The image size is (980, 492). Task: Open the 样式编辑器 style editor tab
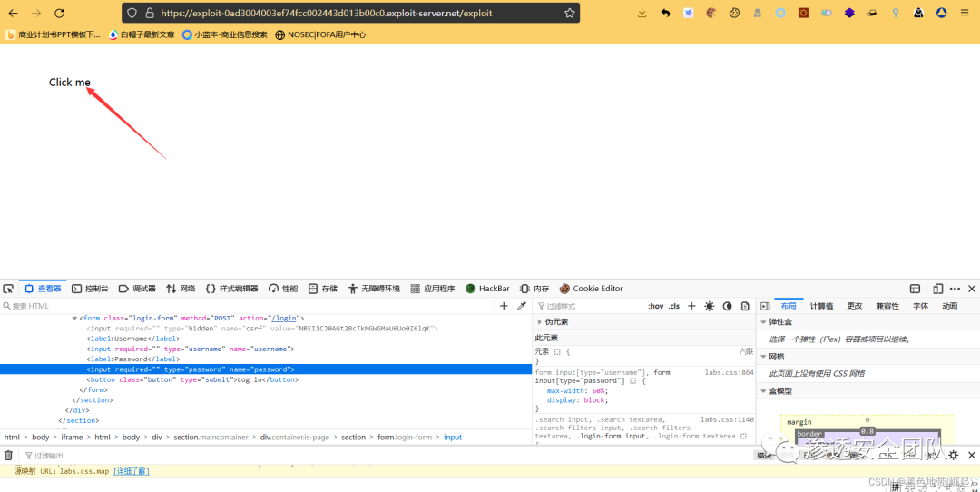point(231,289)
